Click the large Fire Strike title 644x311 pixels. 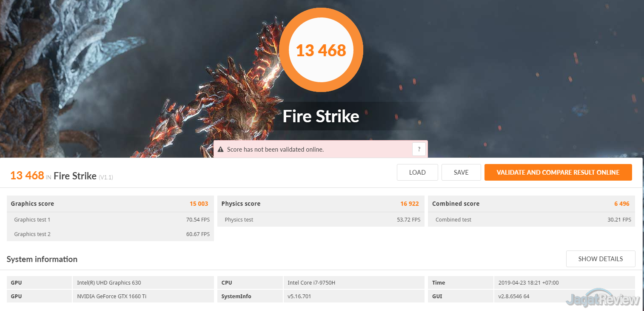click(x=321, y=116)
